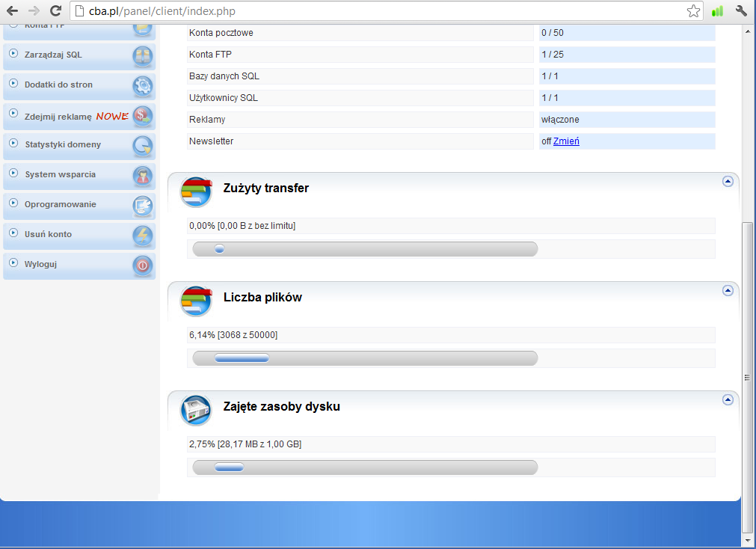Open Oprogramowanie menu item

coord(79,206)
